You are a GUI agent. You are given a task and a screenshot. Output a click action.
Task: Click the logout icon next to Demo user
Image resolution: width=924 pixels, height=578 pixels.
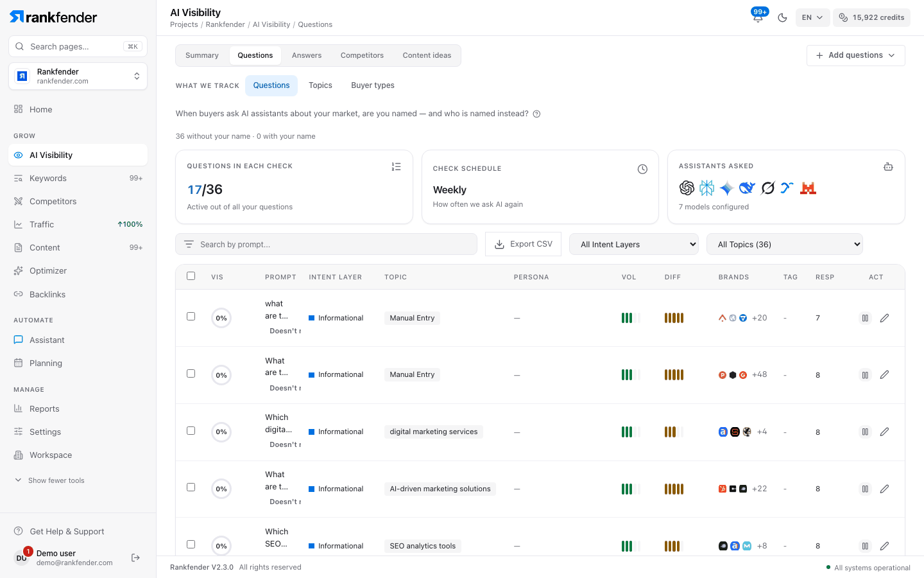tap(135, 557)
